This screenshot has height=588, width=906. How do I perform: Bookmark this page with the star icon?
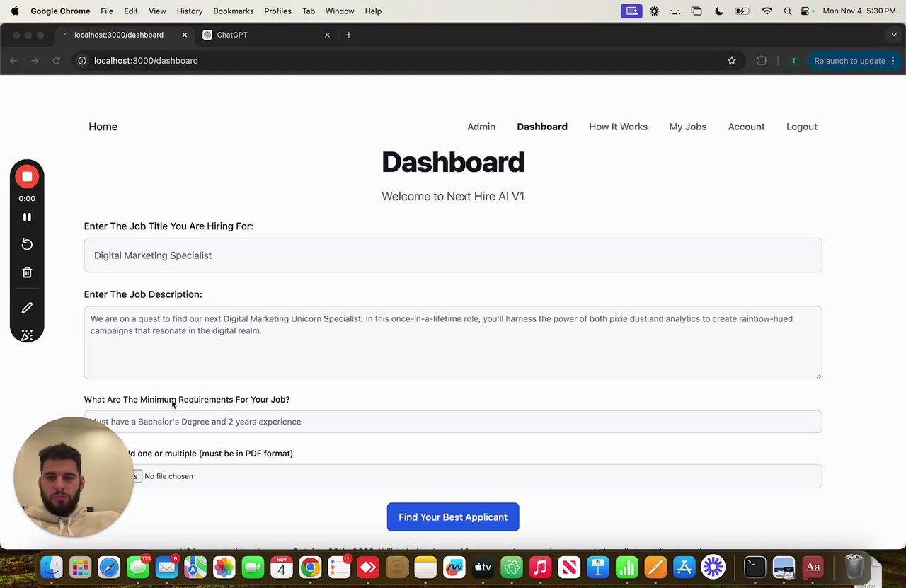tap(732, 61)
